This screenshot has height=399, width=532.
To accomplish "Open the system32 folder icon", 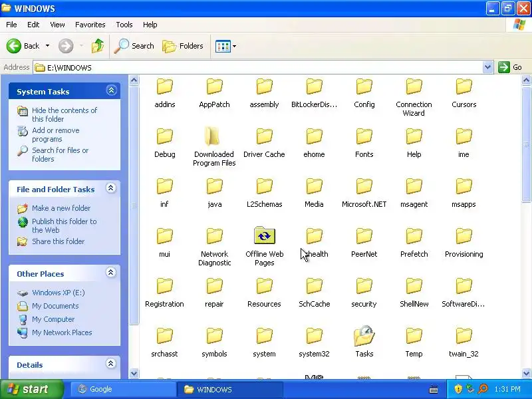I will [x=314, y=336].
